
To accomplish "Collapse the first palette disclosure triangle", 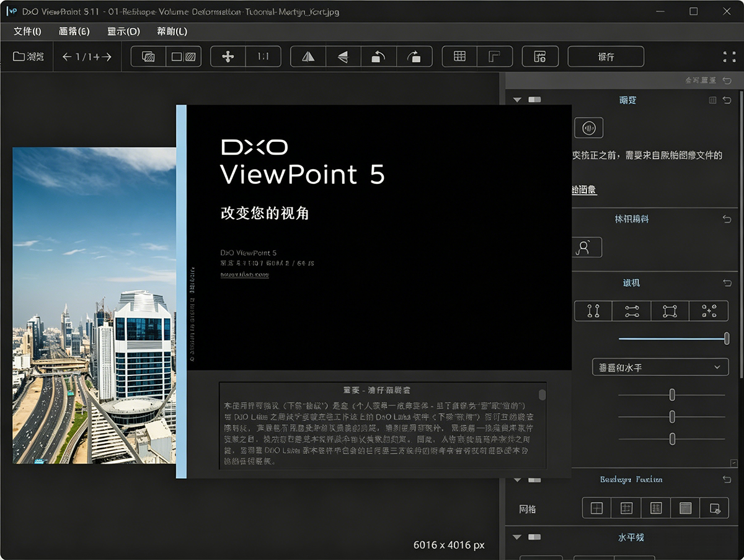I will tap(517, 100).
